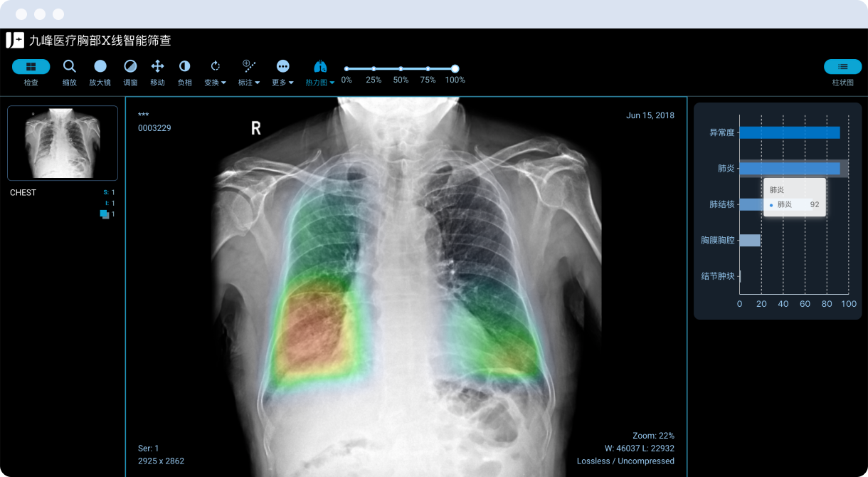The image size is (868, 477).
Task: Toggle the 柱状图 bar chart panel button
Action: coord(842,67)
